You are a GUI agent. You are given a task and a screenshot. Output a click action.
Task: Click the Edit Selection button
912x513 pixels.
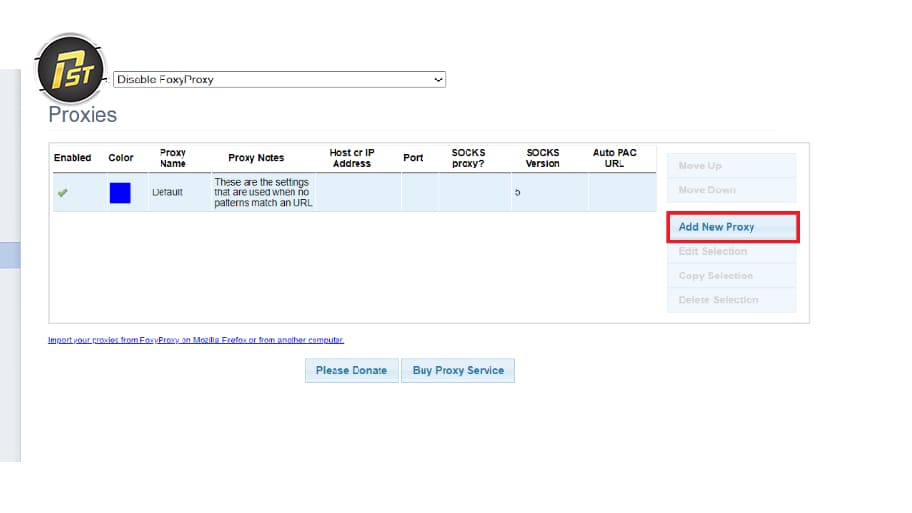731,251
